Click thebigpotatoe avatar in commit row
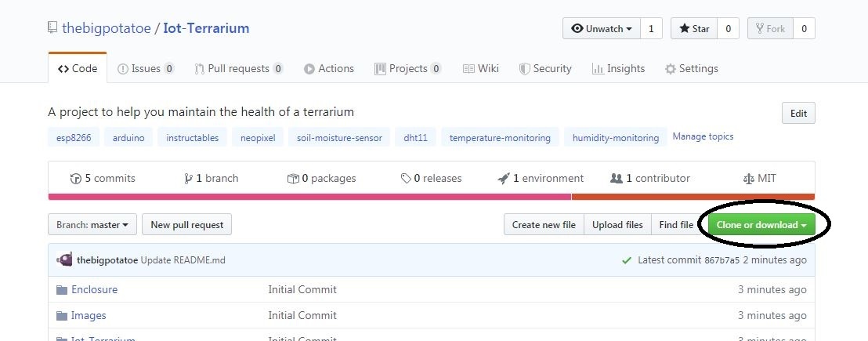The height and width of the screenshot is (341, 868). click(x=64, y=259)
